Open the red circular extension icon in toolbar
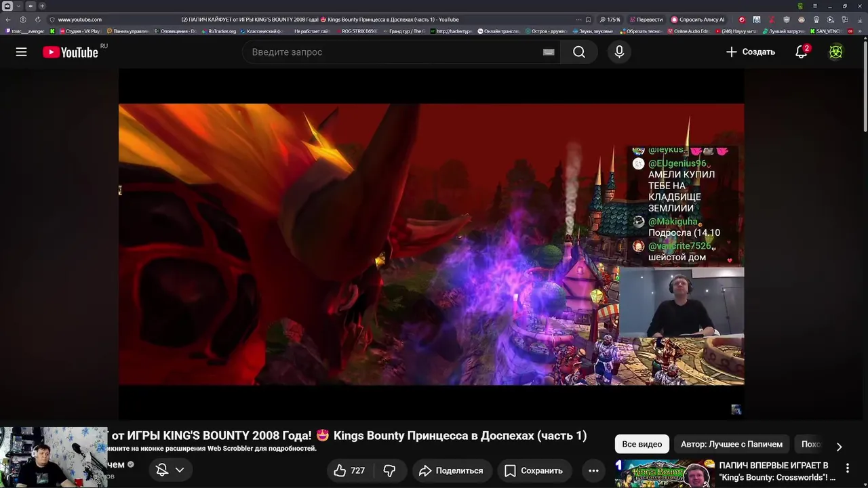 [741, 20]
